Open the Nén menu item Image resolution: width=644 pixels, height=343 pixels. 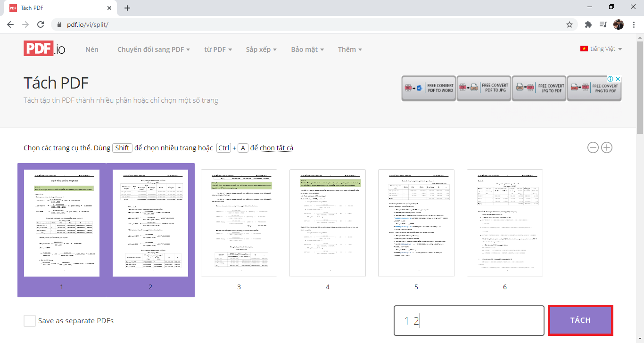92,49
